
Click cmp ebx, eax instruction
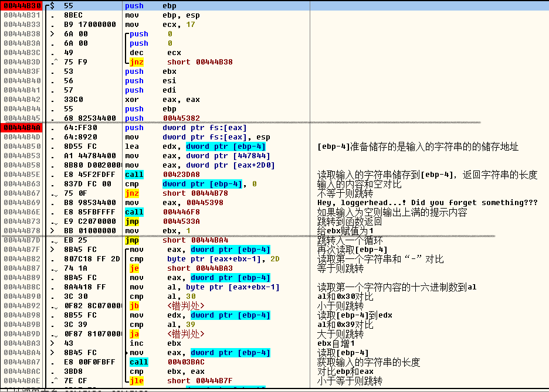coord(167,371)
